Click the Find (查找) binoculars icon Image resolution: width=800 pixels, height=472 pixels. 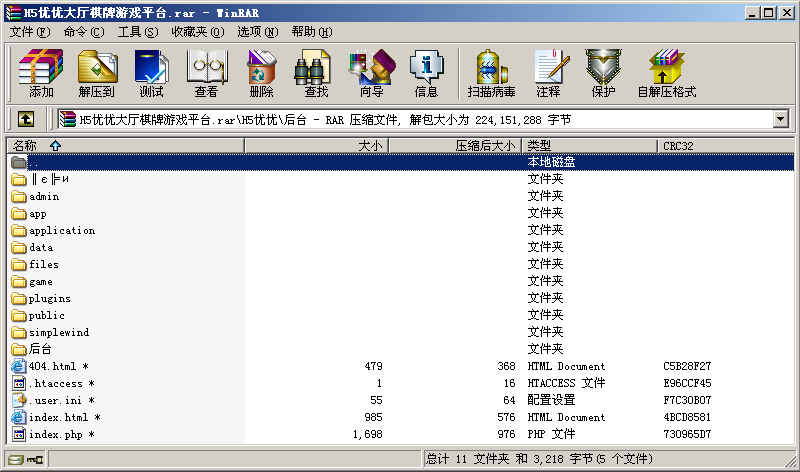[316, 73]
